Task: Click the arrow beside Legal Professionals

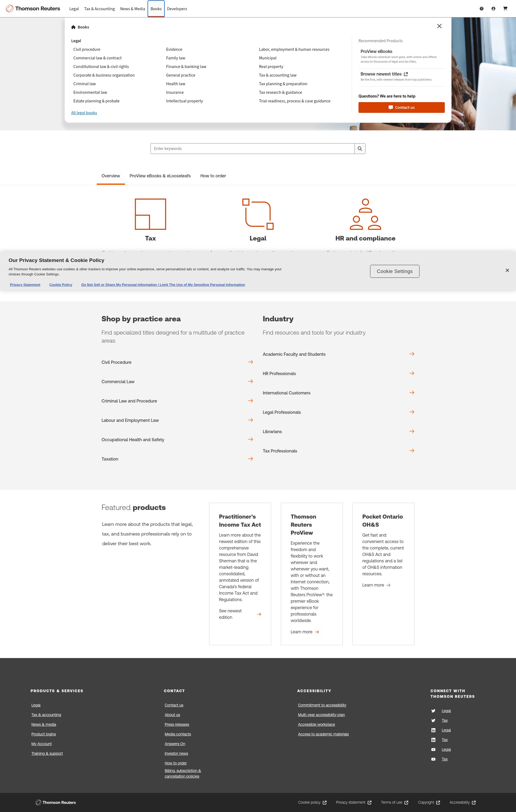Action: [x=411, y=412]
